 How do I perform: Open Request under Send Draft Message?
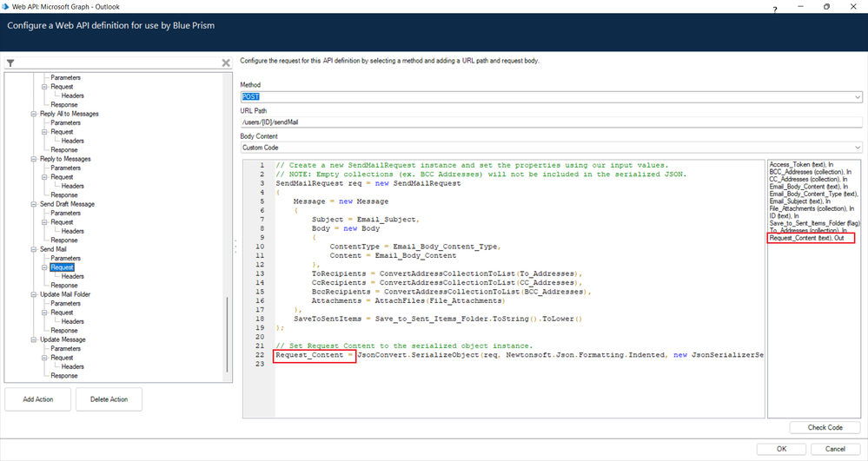[x=62, y=222]
